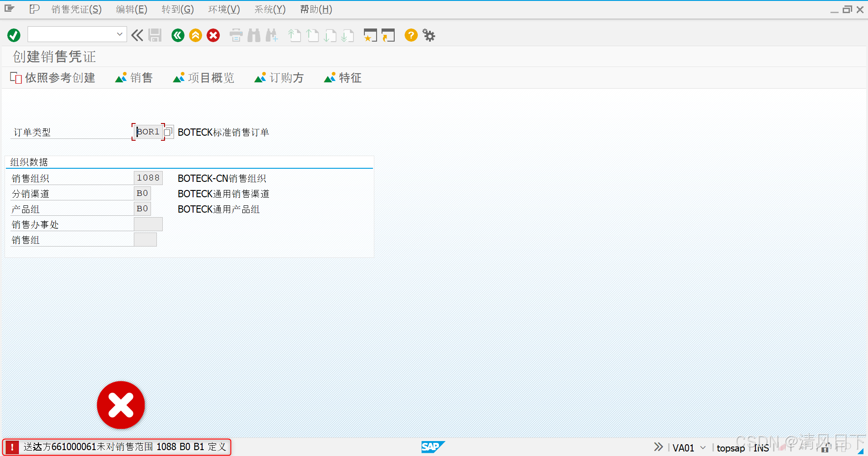This screenshot has height=456, width=868.
Task: Click the red error icon in status bar
Action: [12, 447]
